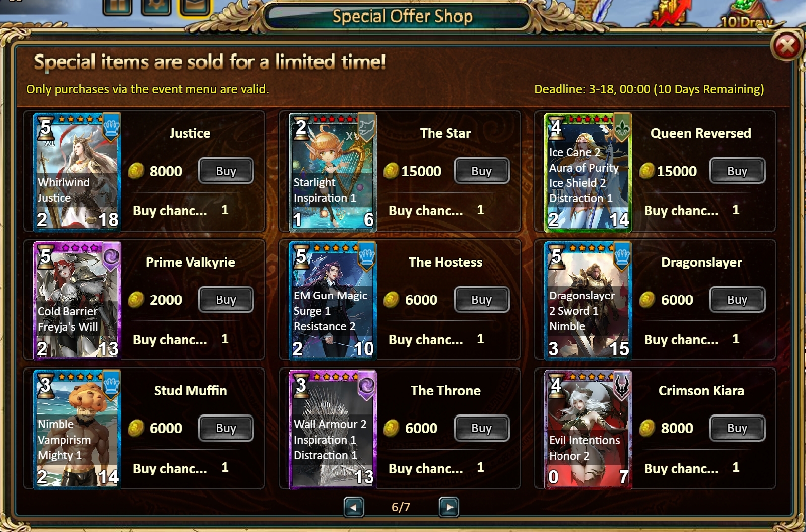Go to the previous shop page
Screen dimensions: 806x532
coord(354,507)
